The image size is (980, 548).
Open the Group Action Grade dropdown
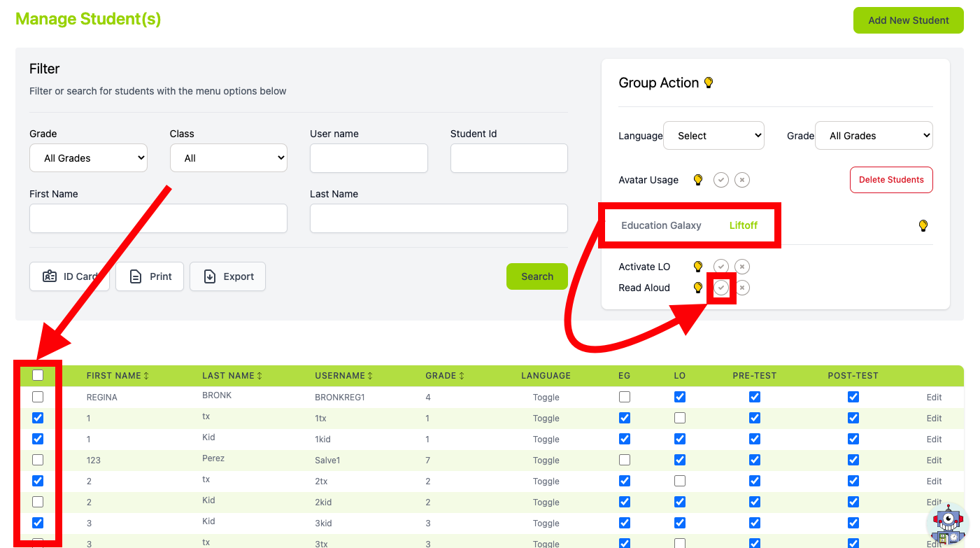pyautogui.click(x=874, y=136)
